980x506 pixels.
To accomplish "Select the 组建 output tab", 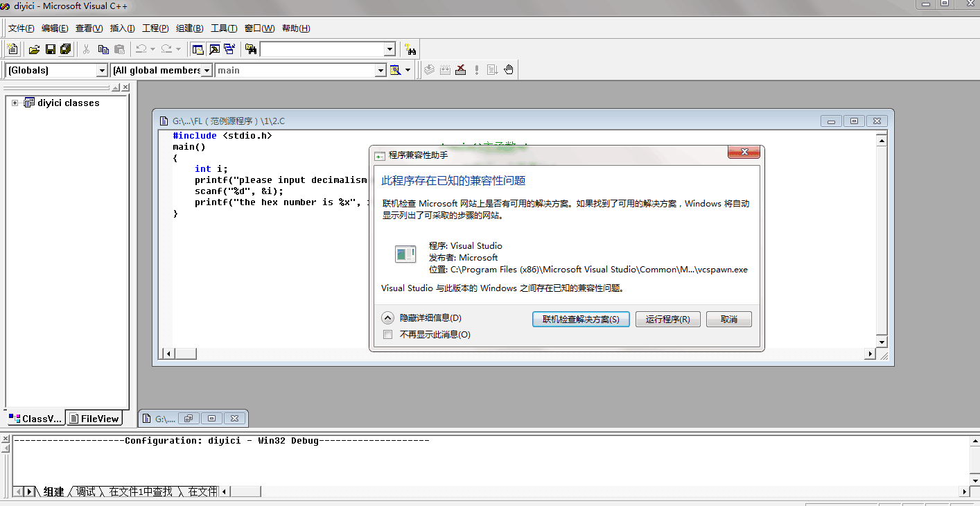I will click(53, 491).
